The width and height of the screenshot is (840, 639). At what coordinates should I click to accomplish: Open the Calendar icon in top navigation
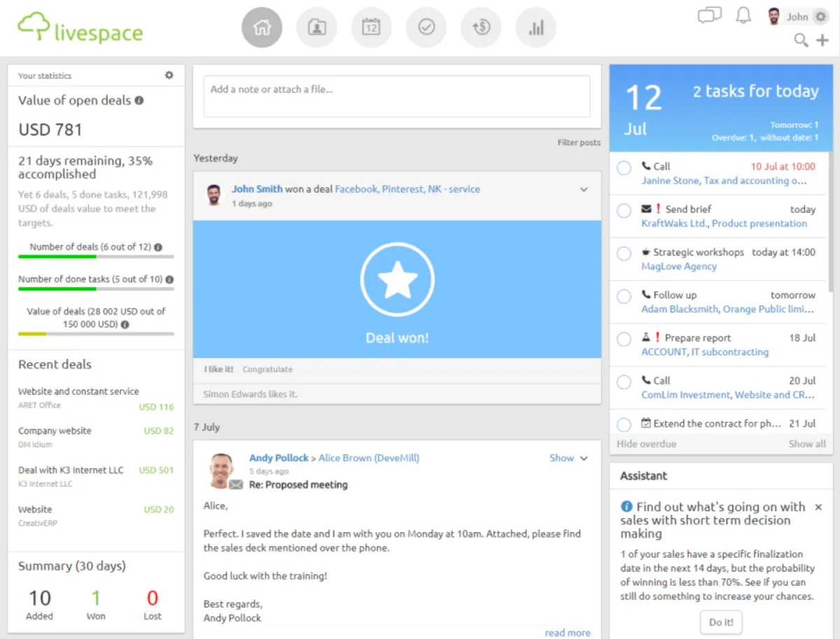pyautogui.click(x=371, y=28)
